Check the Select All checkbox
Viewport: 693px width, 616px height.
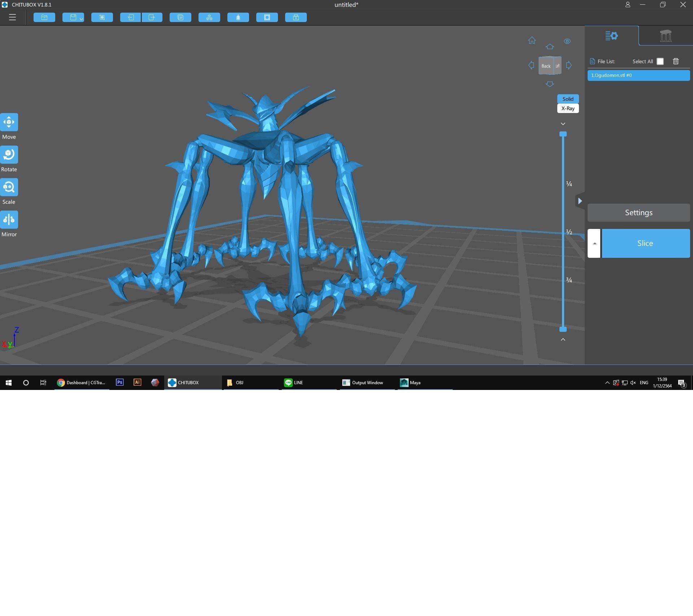click(x=660, y=61)
